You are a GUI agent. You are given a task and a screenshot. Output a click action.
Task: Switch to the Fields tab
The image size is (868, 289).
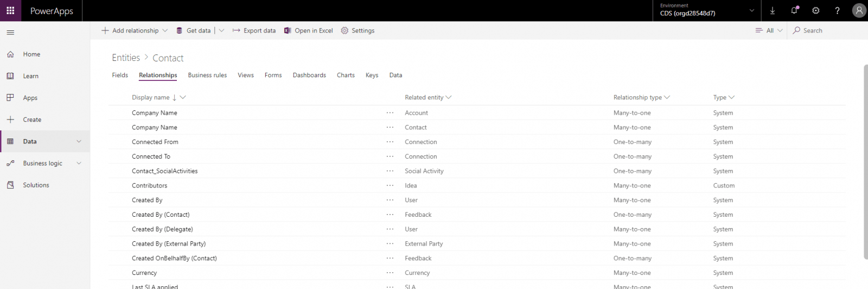[120, 75]
